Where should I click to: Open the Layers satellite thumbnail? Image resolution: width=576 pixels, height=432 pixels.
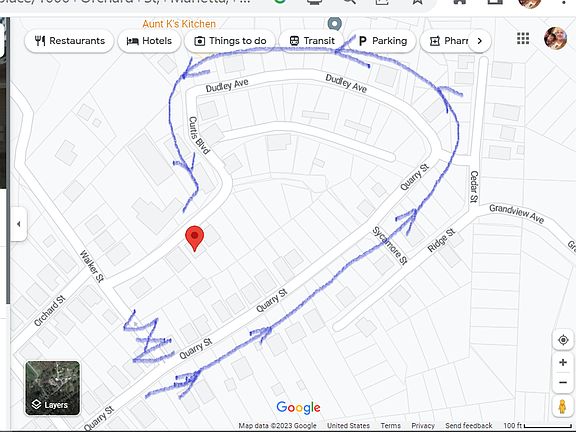[53, 388]
